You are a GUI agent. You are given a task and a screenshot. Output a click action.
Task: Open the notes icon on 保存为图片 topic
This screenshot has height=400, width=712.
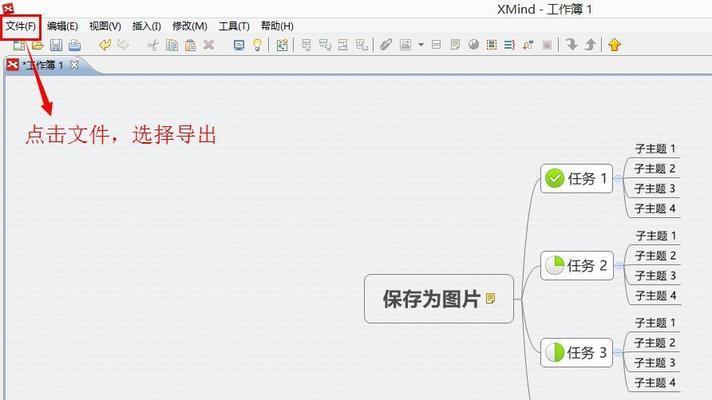tap(490, 298)
